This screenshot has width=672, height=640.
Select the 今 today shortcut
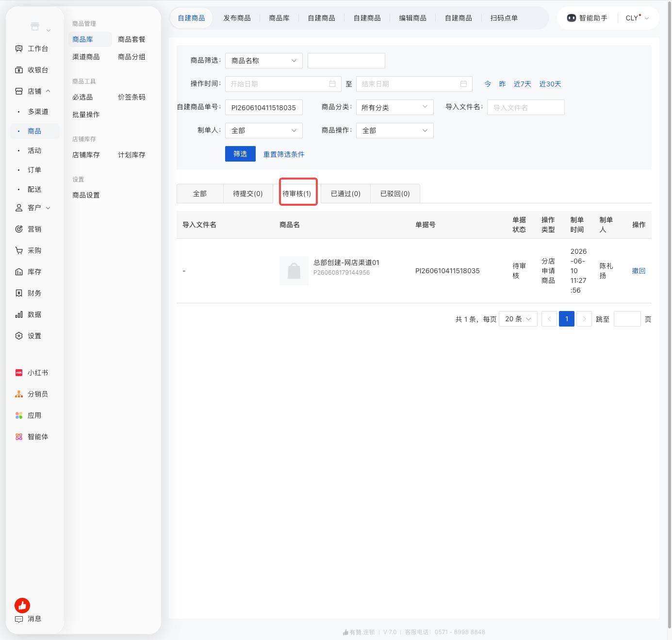point(488,84)
